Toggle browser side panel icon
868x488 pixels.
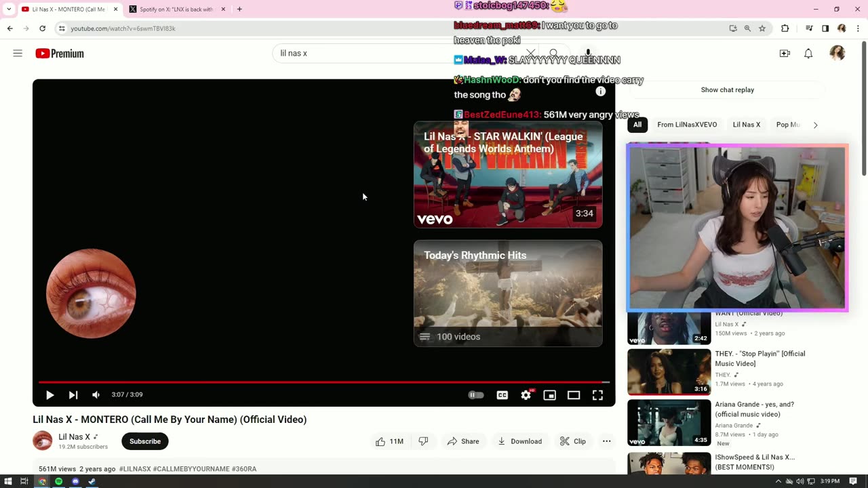[x=825, y=28]
